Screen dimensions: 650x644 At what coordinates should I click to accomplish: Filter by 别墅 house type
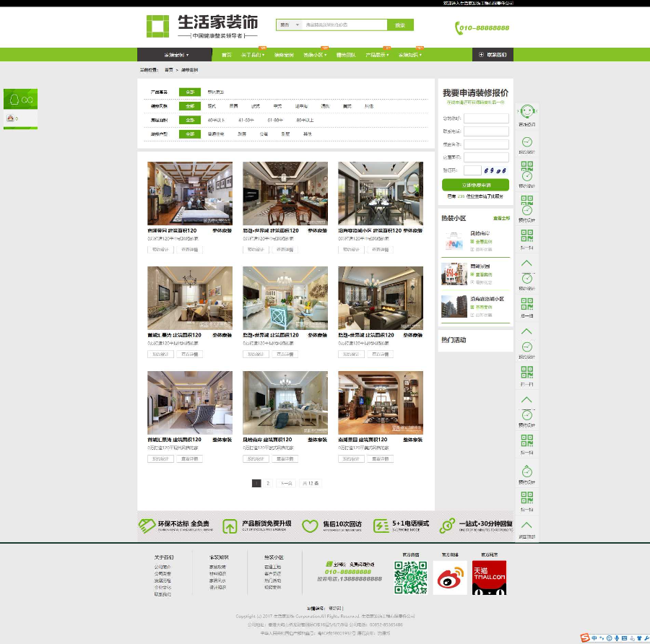pyautogui.click(x=285, y=134)
